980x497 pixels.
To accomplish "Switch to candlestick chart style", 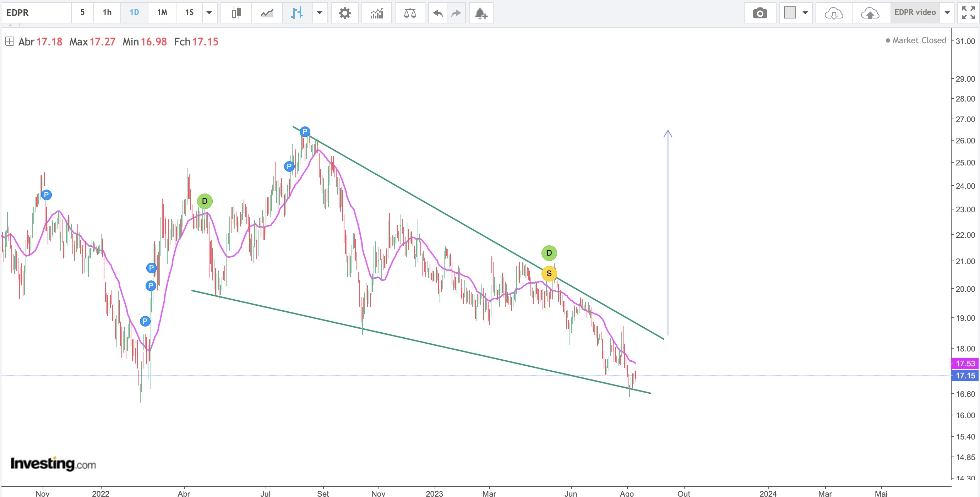I will (x=236, y=13).
